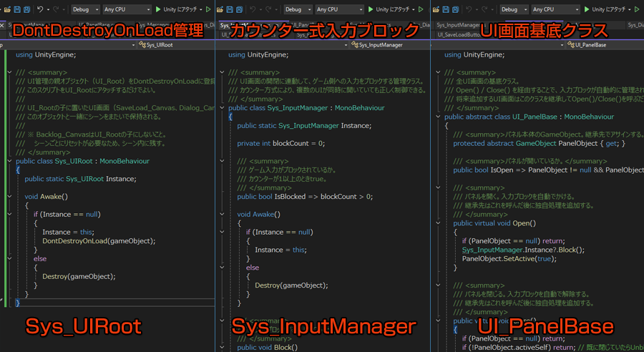Collapse the Sys_InputManager class definition block
Viewport: 644px width, 352px height.
tap(222, 107)
